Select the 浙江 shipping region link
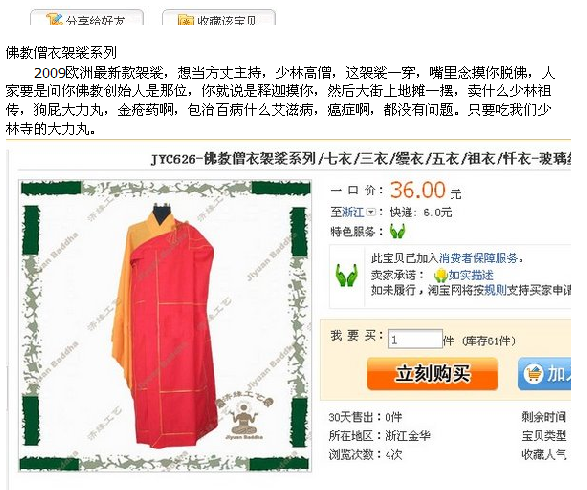Viewport: 587px width, 490px height. point(353,212)
